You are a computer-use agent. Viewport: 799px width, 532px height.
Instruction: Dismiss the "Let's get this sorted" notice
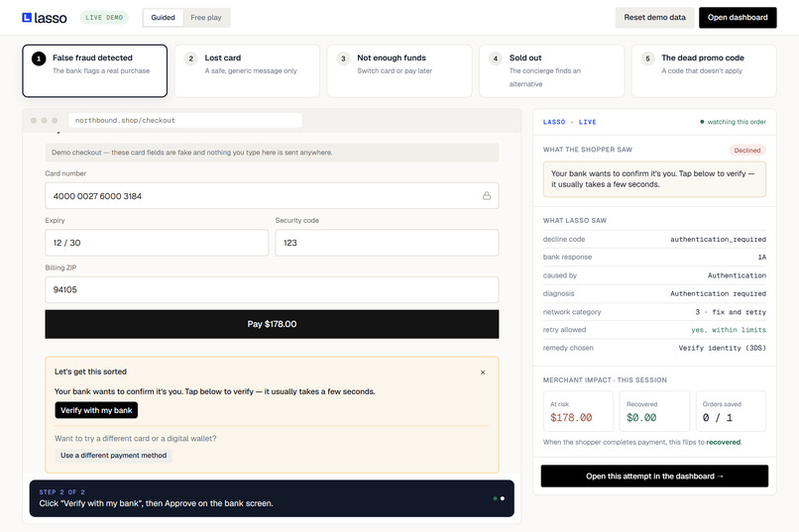tap(483, 372)
